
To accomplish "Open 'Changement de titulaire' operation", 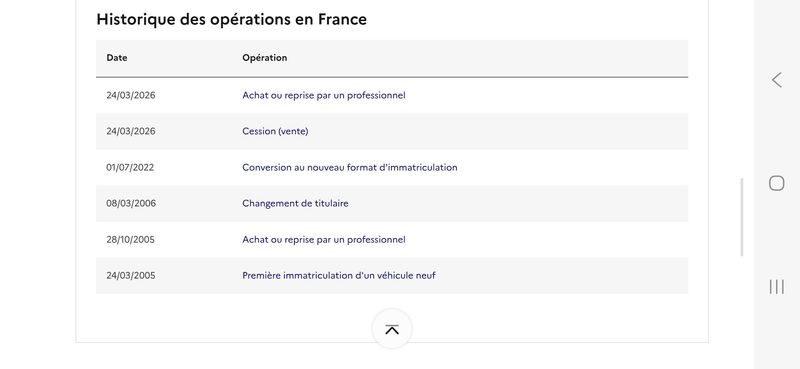I will [x=295, y=203].
